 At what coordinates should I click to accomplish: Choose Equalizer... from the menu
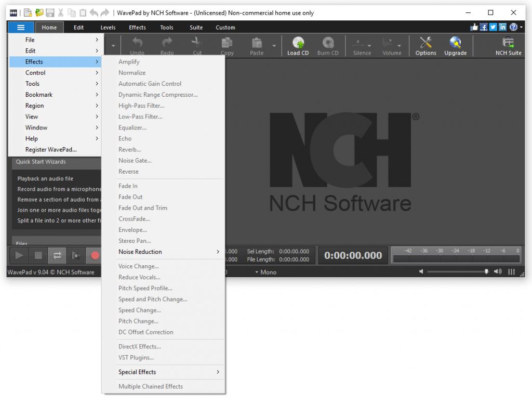click(163, 127)
